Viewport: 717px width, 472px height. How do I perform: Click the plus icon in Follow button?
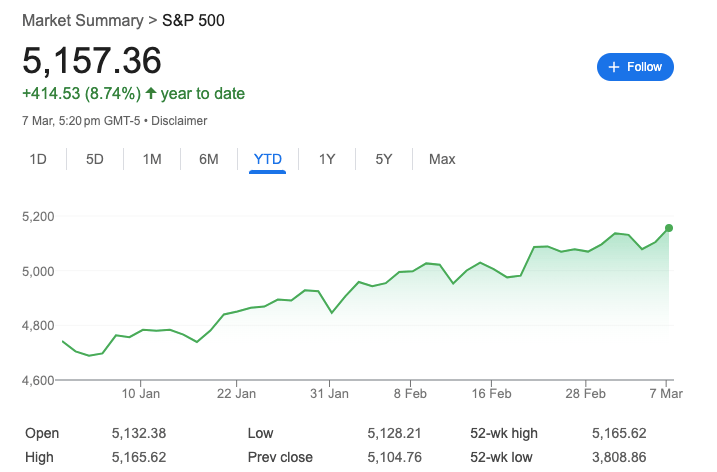click(614, 67)
